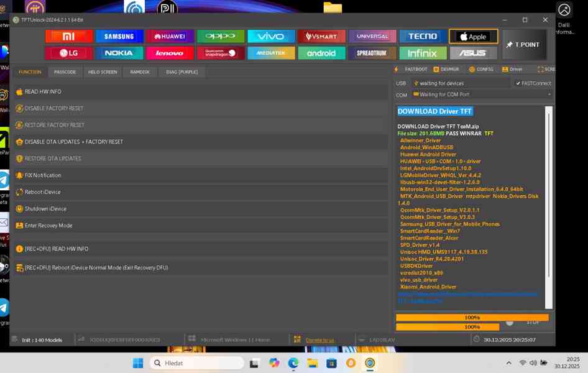Pick the MediaTek chipset icon
This screenshot has height=373, width=588.
coord(270,53)
